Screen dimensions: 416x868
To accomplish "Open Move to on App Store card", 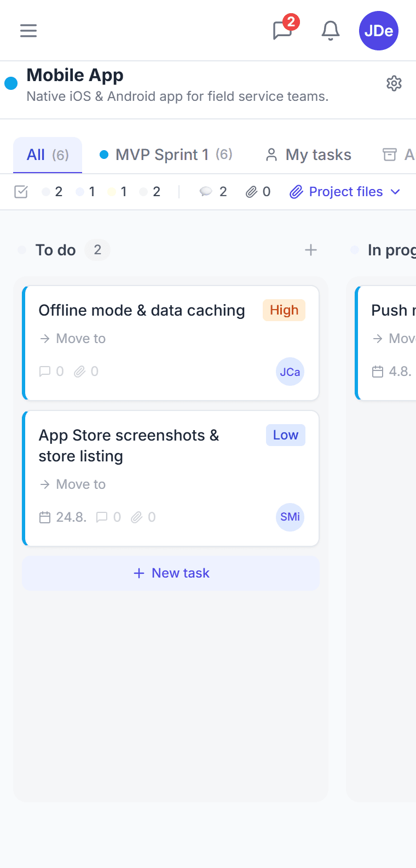I will pos(73,484).
